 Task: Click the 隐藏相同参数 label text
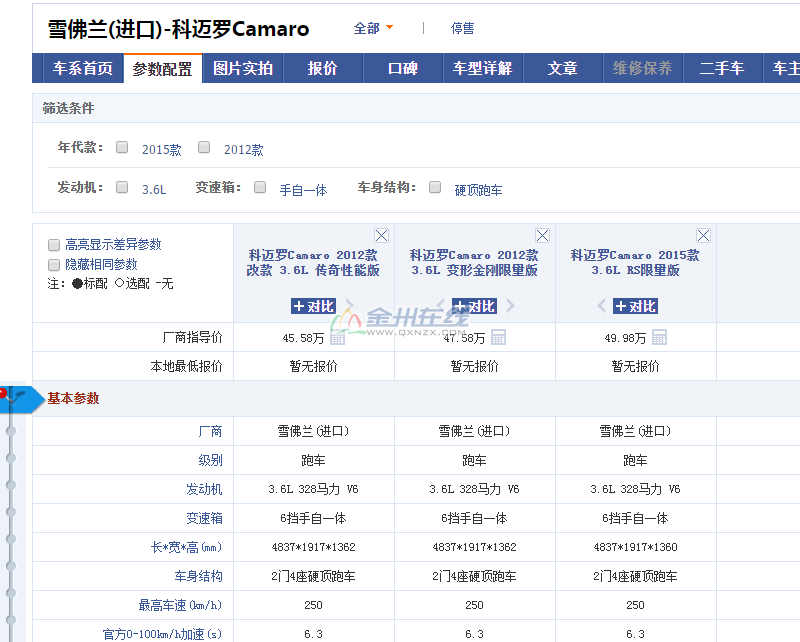101,264
